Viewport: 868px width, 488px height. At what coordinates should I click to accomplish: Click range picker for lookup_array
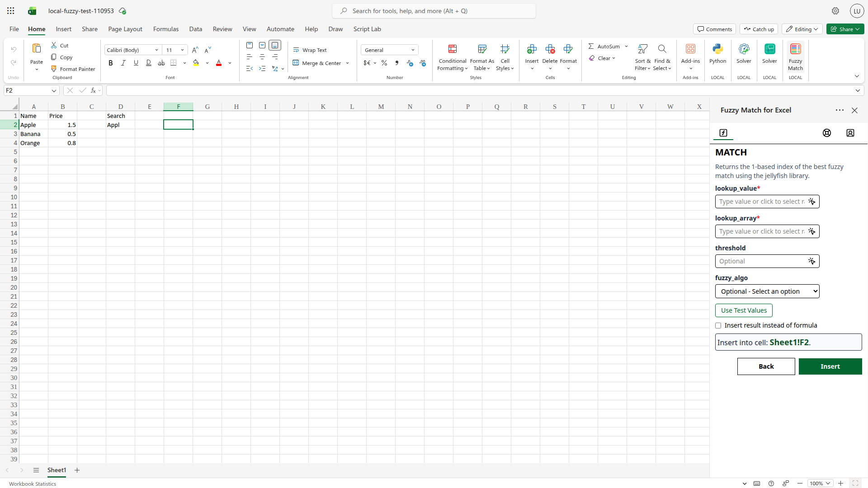[812, 231]
